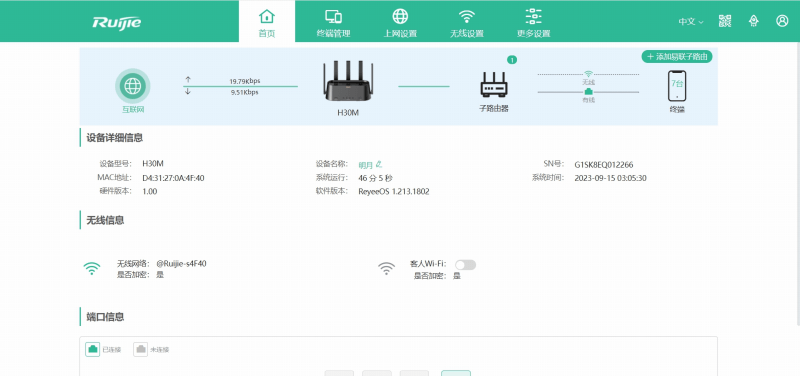
Task: Click the @Ruijie-s4F40 network name
Action: pyautogui.click(x=181, y=264)
